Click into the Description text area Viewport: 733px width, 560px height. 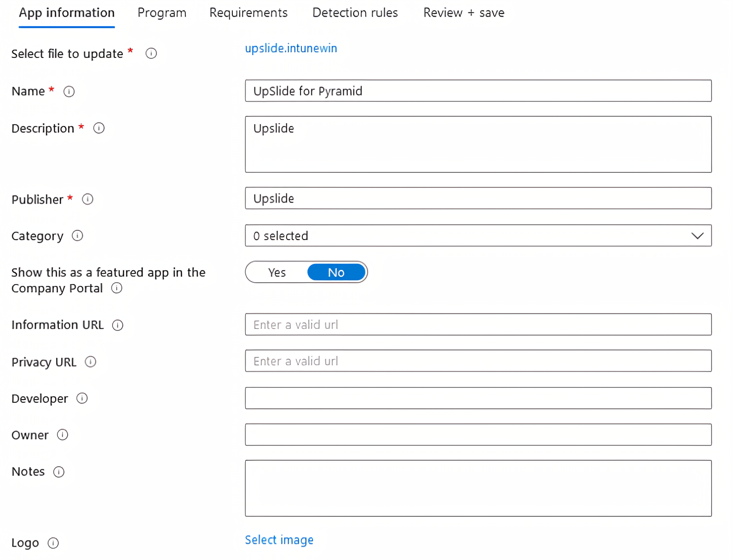[x=478, y=144]
